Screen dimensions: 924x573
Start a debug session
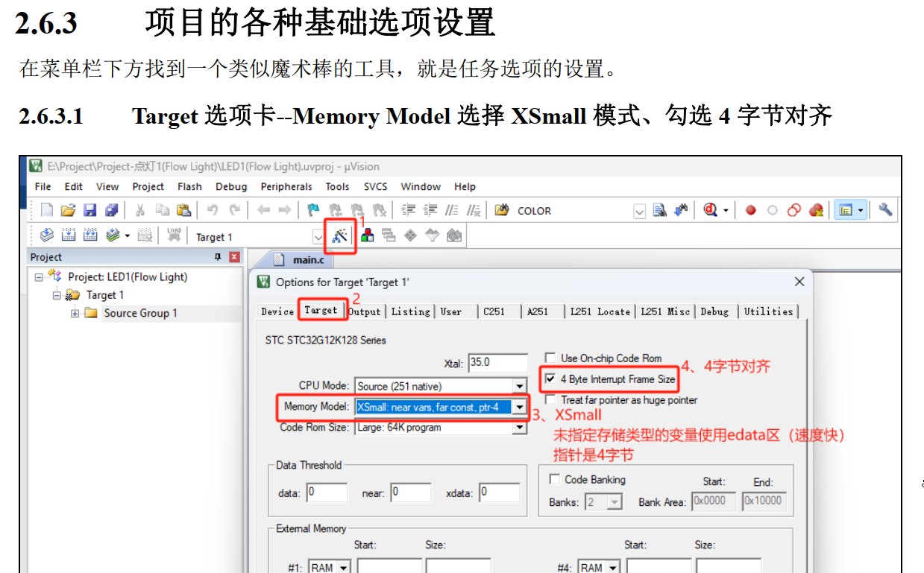pos(710,211)
